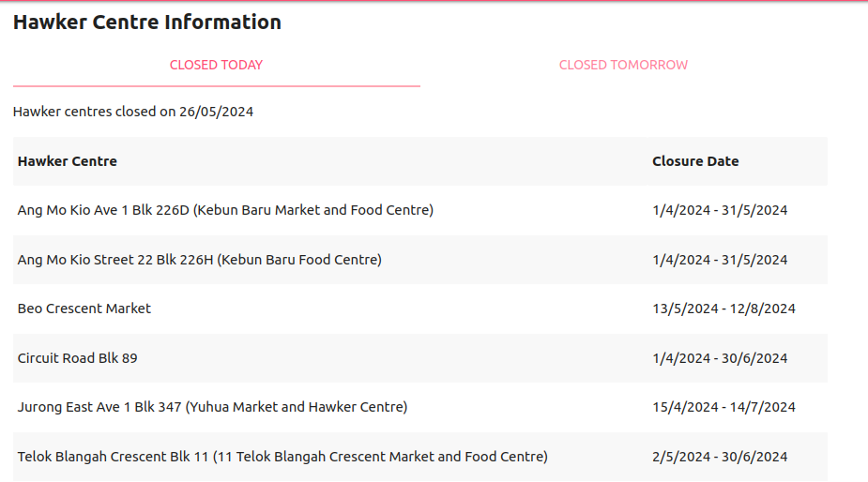This screenshot has width=868, height=482.
Task: Click the 13/5/2024 - 12/8/2024 closure date
Action: tap(723, 309)
